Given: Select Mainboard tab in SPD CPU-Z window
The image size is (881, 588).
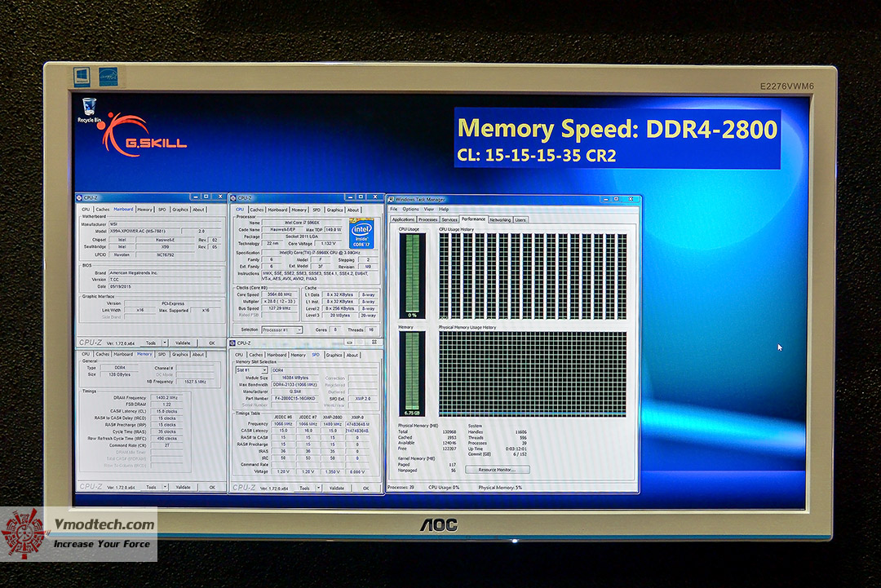Looking at the screenshot, I should tap(277, 355).
